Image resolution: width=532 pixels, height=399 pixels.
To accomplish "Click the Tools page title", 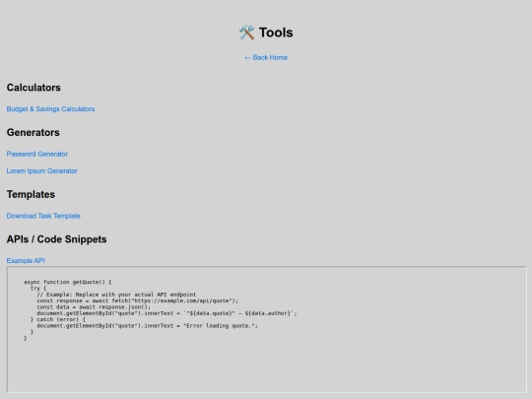I will click(x=276, y=33).
